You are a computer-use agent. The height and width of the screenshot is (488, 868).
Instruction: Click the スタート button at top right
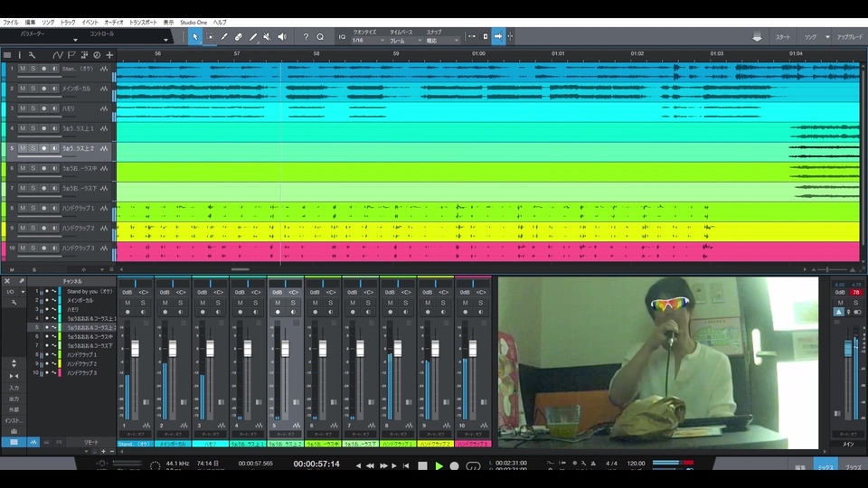pos(782,37)
